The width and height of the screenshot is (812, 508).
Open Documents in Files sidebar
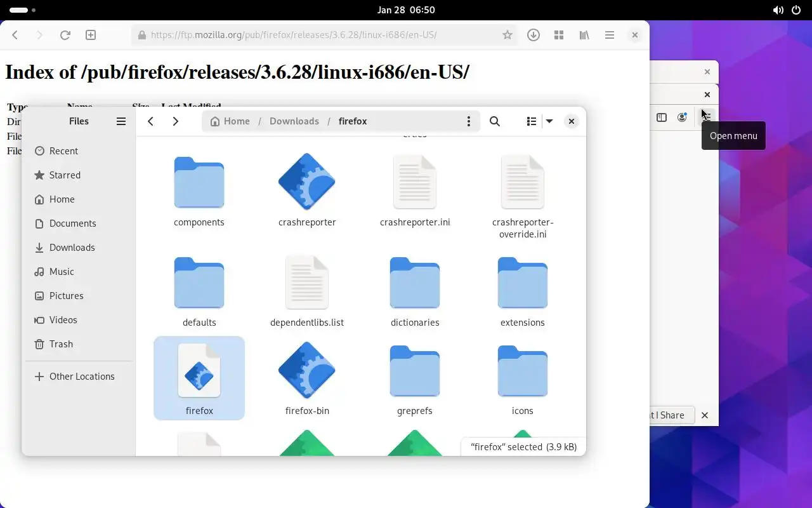tap(79, 224)
